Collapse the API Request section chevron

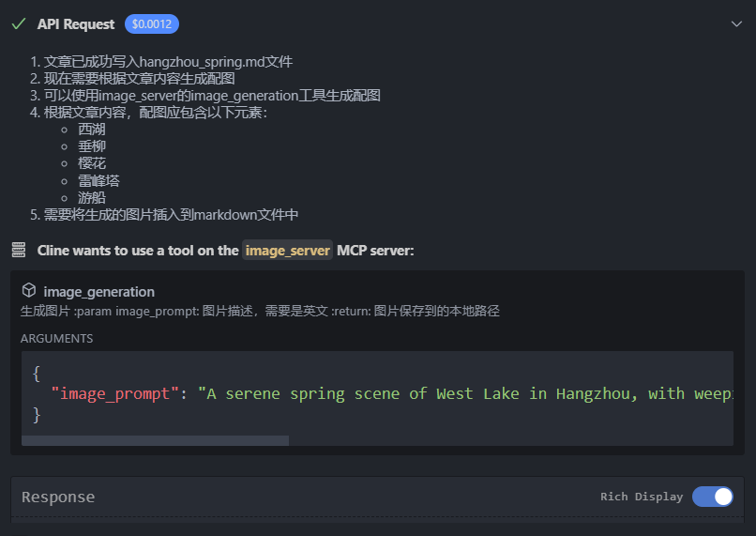click(x=736, y=24)
